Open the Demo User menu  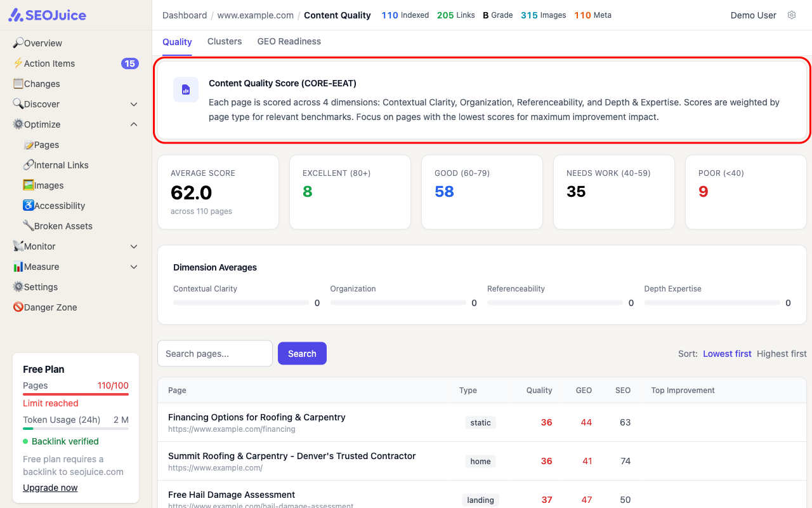click(x=753, y=15)
